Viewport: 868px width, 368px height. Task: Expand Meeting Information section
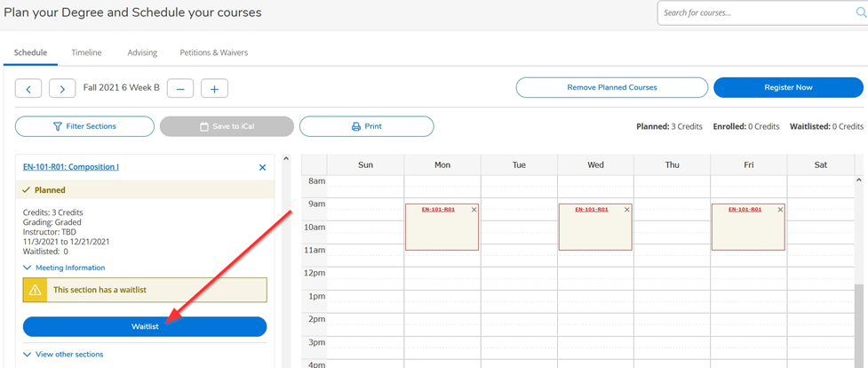tap(64, 268)
